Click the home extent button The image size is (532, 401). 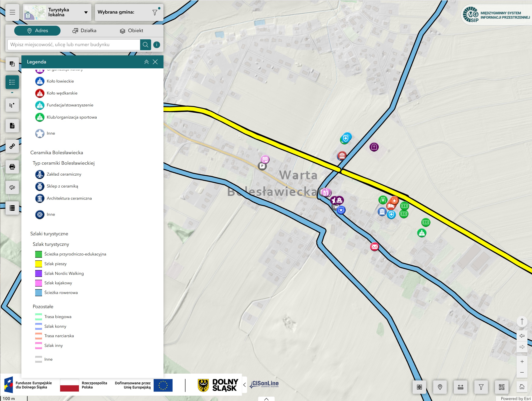pyautogui.click(x=522, y=387)
